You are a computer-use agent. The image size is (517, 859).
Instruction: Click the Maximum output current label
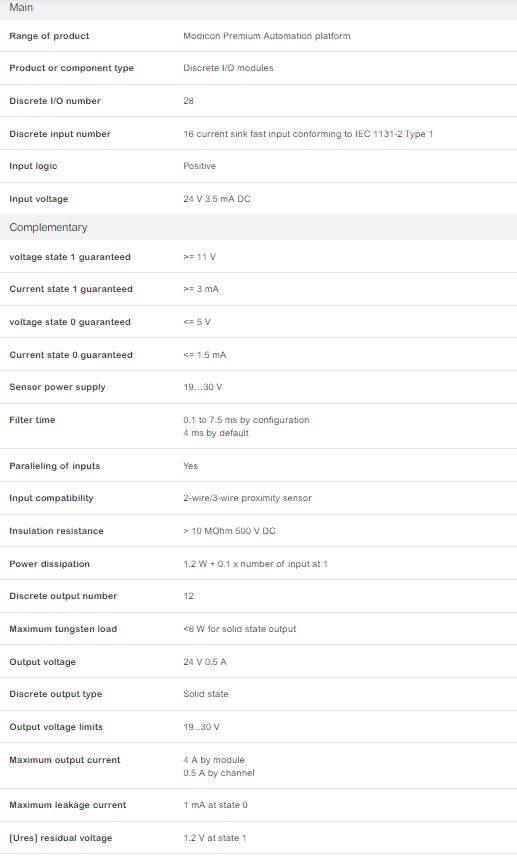(x=65, y=760)
